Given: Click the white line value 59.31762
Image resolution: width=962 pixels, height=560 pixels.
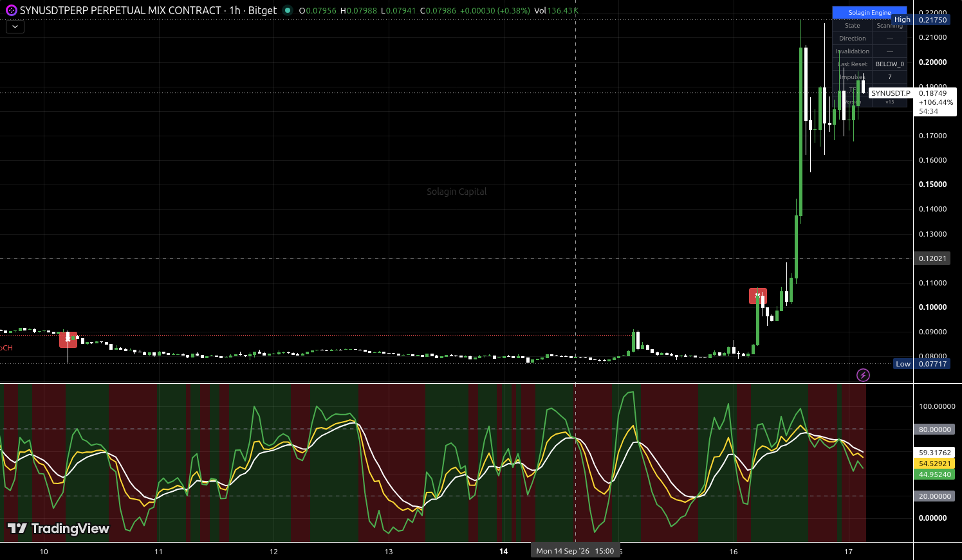Looking at the screenshot, I should point(934,453).
